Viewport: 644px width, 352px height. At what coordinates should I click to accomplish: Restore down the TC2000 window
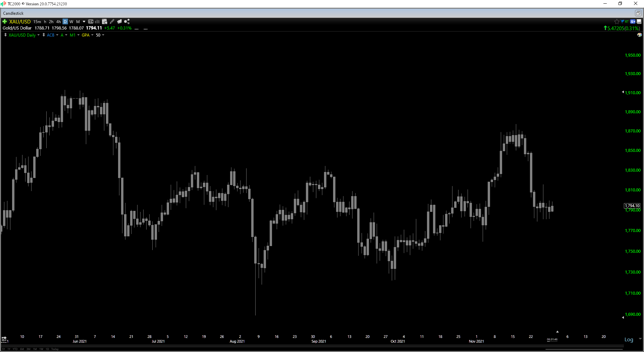620,4
